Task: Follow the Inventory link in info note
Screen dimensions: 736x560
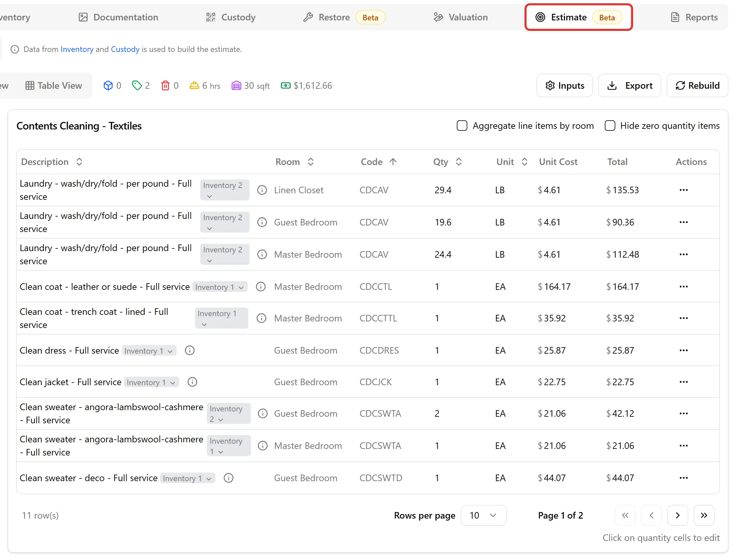Action: 77,49
